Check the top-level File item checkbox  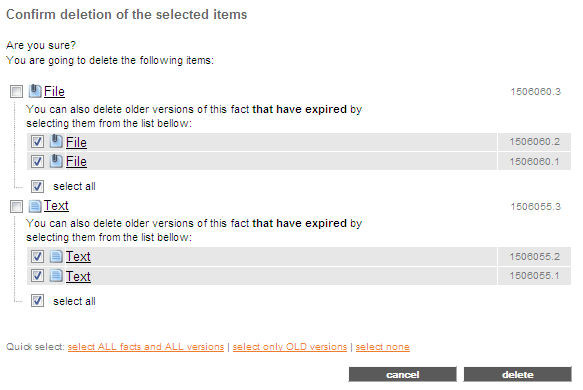[16, 91]
